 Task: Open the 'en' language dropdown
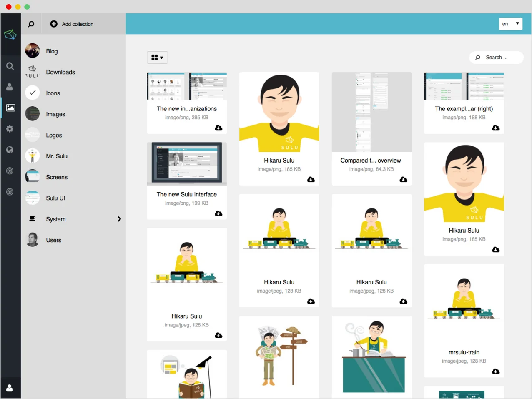click(x=510, y=24)
